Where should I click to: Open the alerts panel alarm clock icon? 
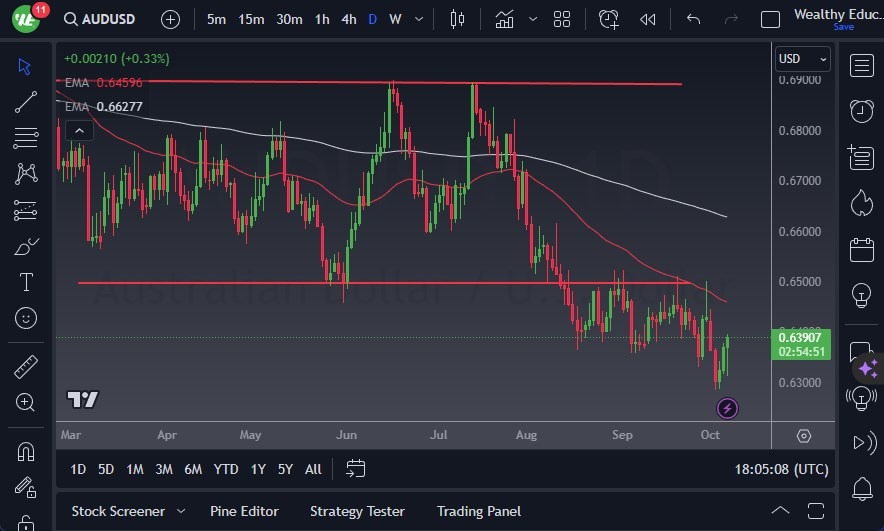tap(861, 111)
